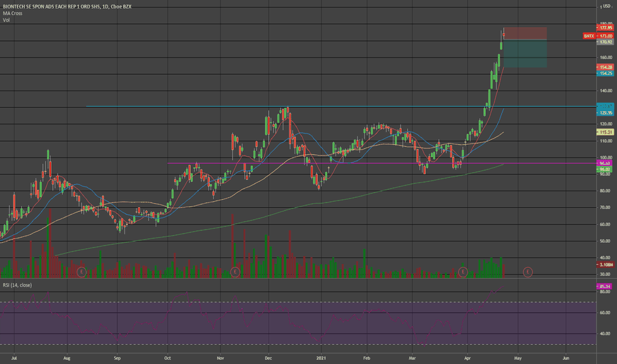Screen dimensions: 617x364
Task: Click the 173.00 last price label
Action: click(605, 36)
